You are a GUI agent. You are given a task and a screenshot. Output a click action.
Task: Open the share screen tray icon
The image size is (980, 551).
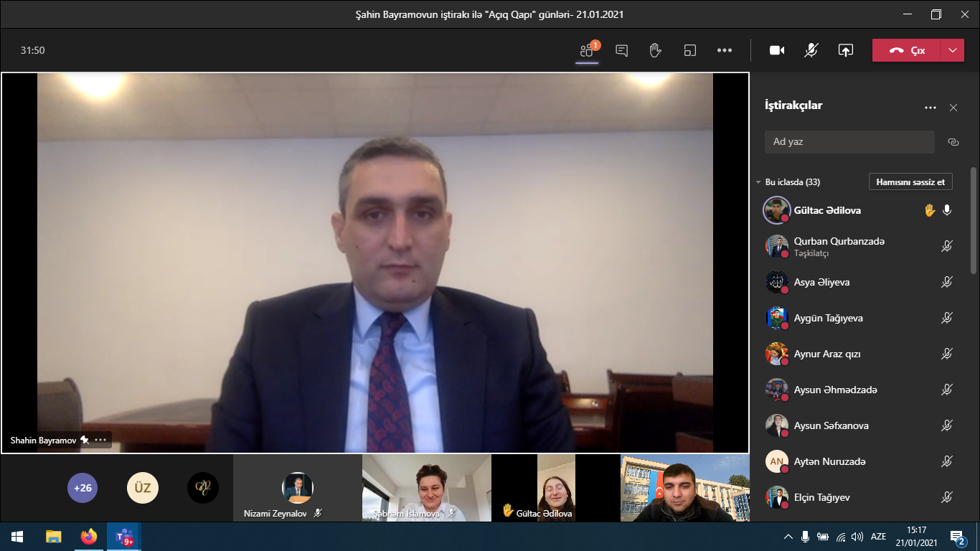846,50
